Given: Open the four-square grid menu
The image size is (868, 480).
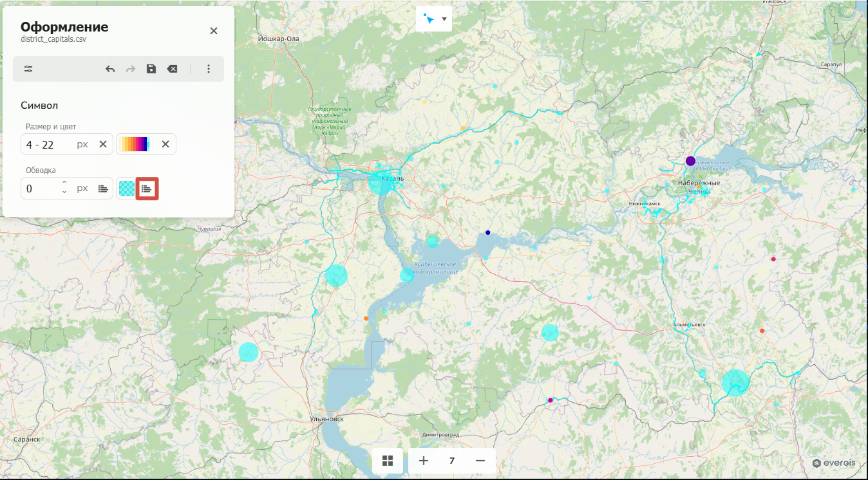Looking at the screenshot, I should tap(388, 461).
